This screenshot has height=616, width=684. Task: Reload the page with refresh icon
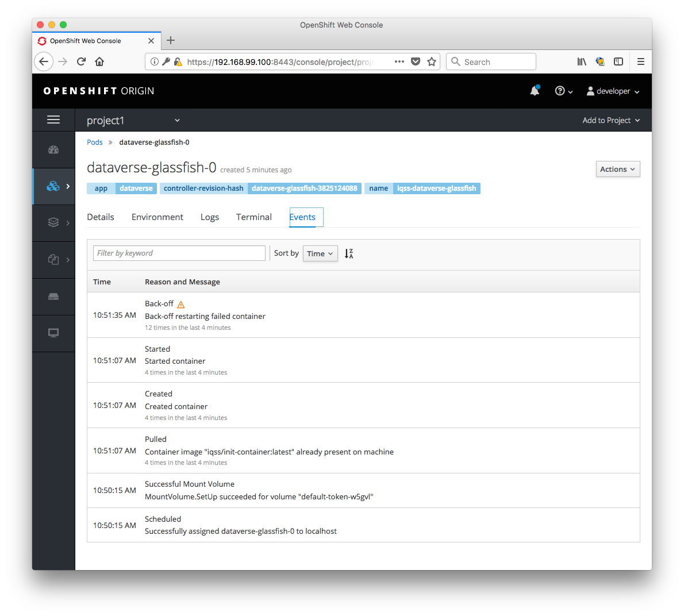(x=81, y=61)
